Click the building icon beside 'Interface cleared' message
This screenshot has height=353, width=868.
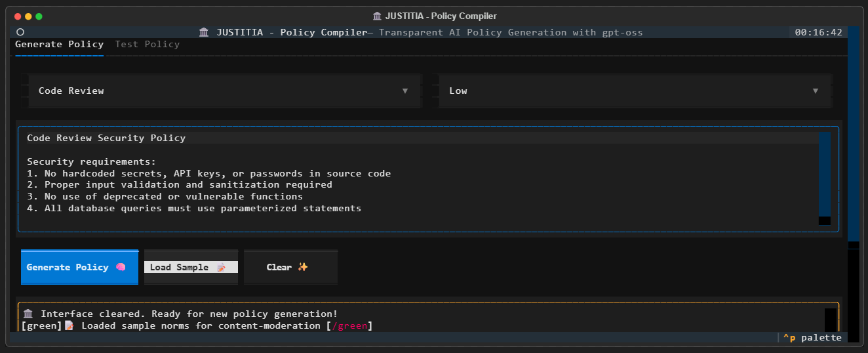28,314
